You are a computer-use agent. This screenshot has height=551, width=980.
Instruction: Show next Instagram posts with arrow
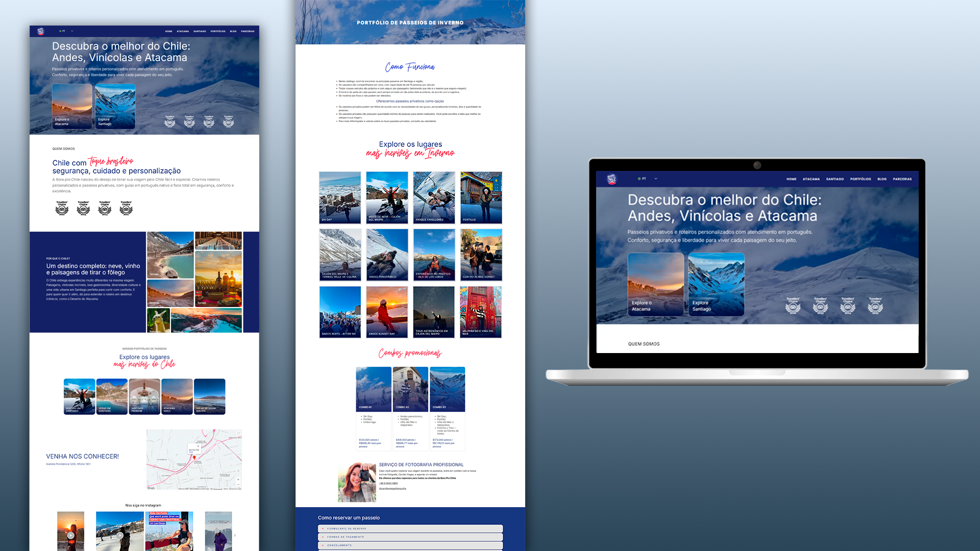point(235,535)
